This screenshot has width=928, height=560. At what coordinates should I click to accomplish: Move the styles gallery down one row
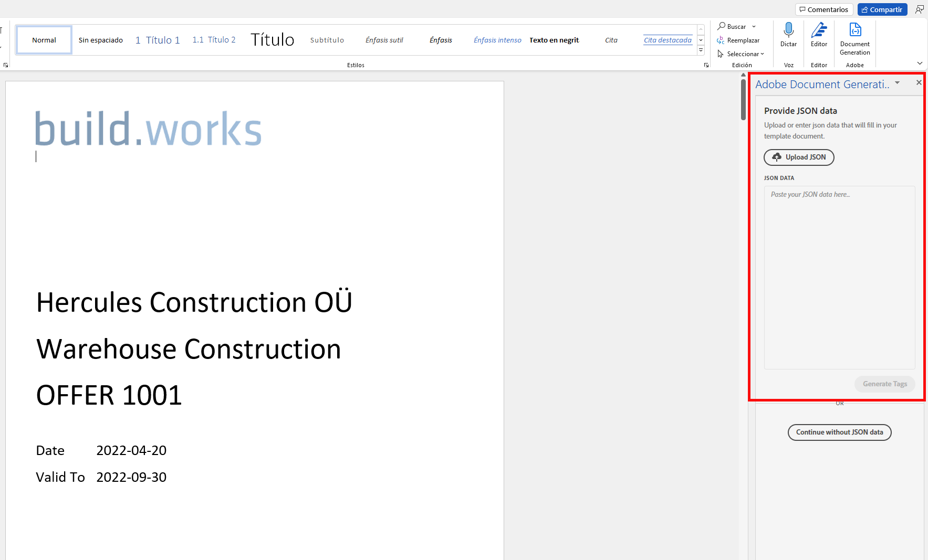[x=701, y=40]
